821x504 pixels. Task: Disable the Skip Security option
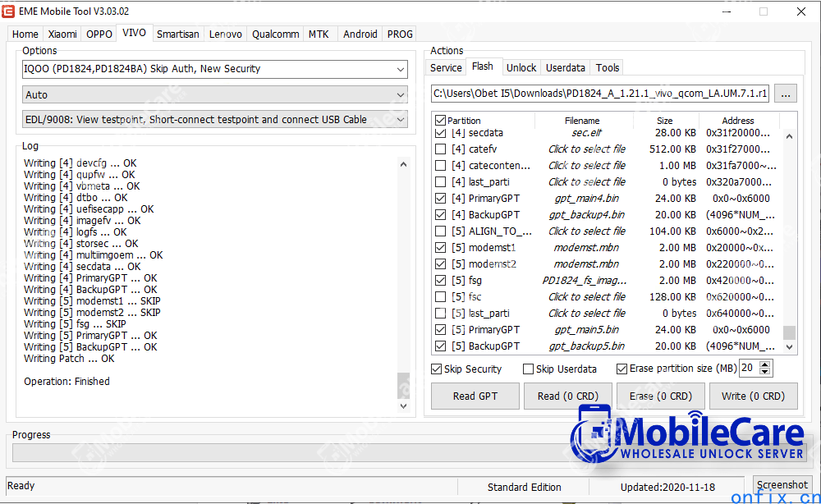pyautogui.click(x=436, y=369)
